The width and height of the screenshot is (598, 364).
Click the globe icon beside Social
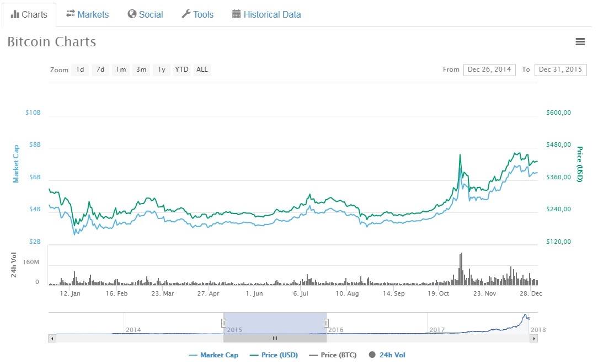pos(132,14)
